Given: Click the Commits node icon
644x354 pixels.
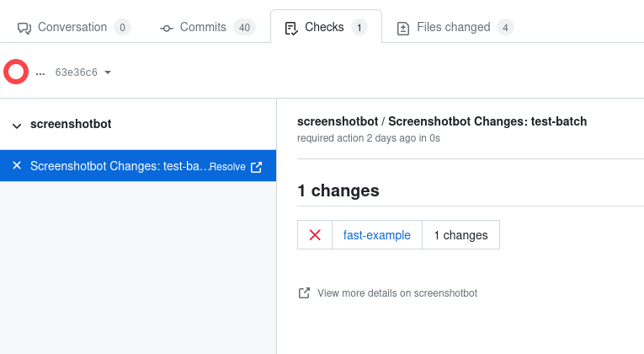Looking at the screenshot, I should tap(166, 28).
